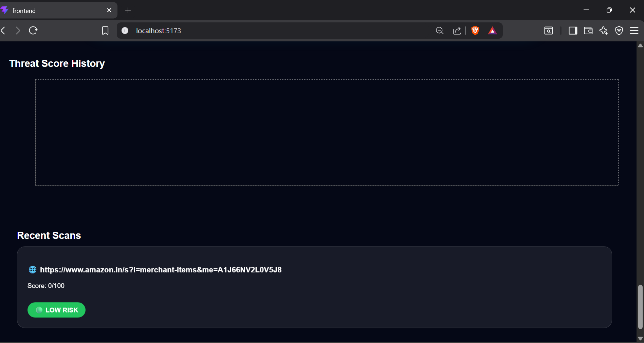Minimize the browser window
The width and height of the screenshot is (644, 343).
[586, 10]
